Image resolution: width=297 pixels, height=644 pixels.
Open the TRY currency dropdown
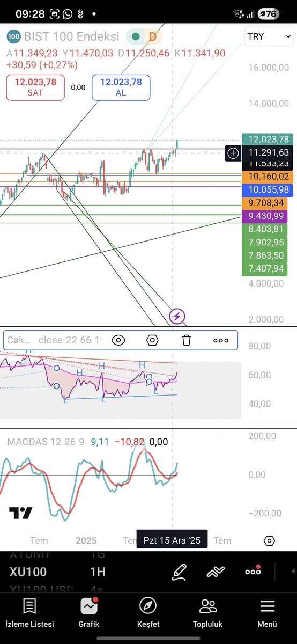click(x=268, y=36)
